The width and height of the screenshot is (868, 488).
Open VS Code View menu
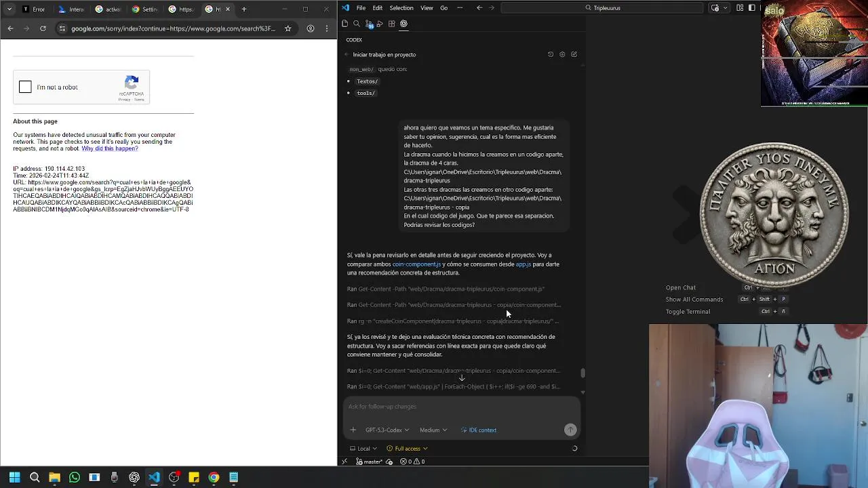pyautogui.click(x=427, y=8)
